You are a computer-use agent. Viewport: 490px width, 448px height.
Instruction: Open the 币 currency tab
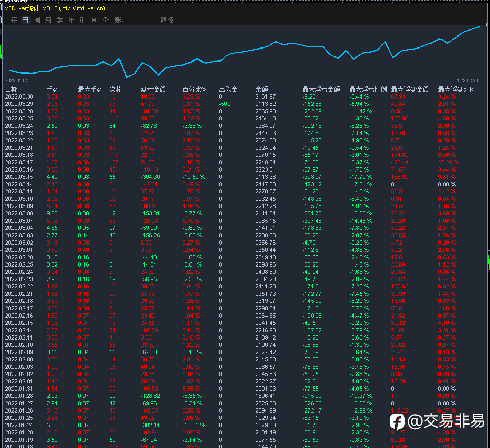coord(83,20)
